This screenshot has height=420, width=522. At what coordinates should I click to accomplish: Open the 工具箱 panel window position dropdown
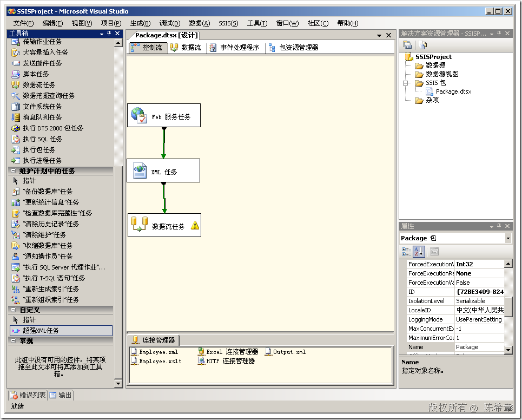point(102,34)
